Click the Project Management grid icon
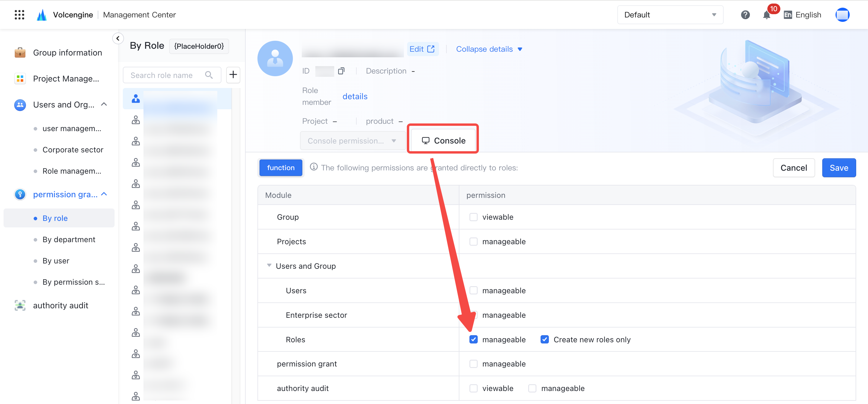The width and height of the screenshot is (868, 404). point(20,79)
